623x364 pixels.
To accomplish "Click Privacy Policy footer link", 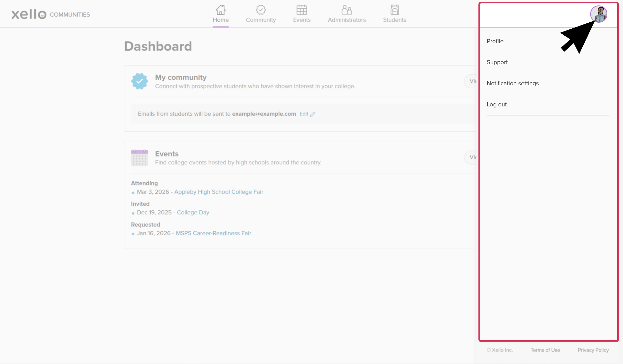I will [593, 350].
